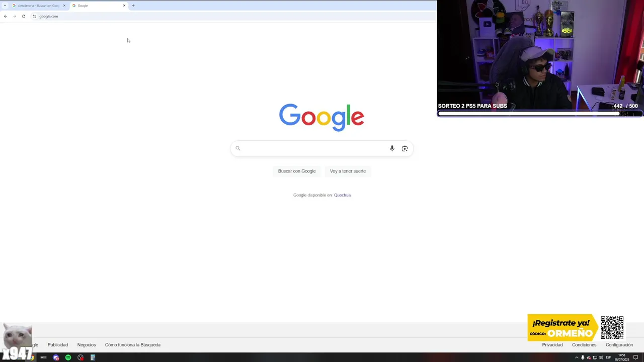Click the Google logo
The height and width of the screenshot is (362, 644).
[x=321, y=117]
